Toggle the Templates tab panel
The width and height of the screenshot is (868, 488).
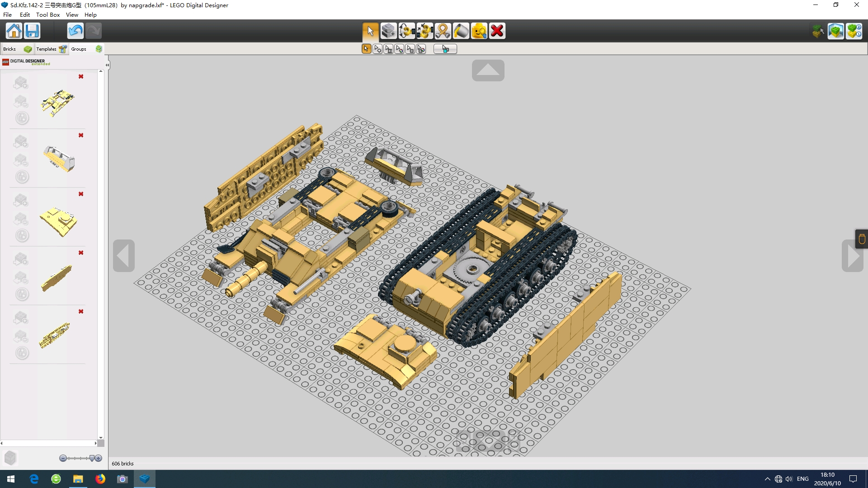pos(47,49)
